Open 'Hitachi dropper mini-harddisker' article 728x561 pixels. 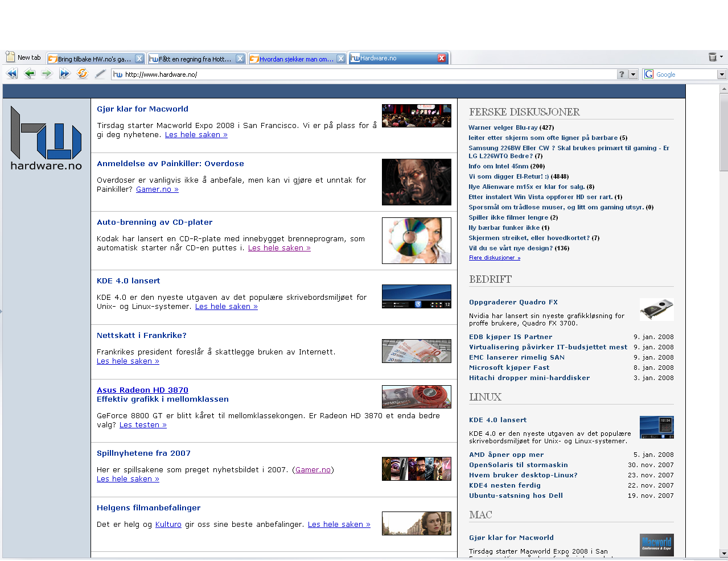click(529, 378)
